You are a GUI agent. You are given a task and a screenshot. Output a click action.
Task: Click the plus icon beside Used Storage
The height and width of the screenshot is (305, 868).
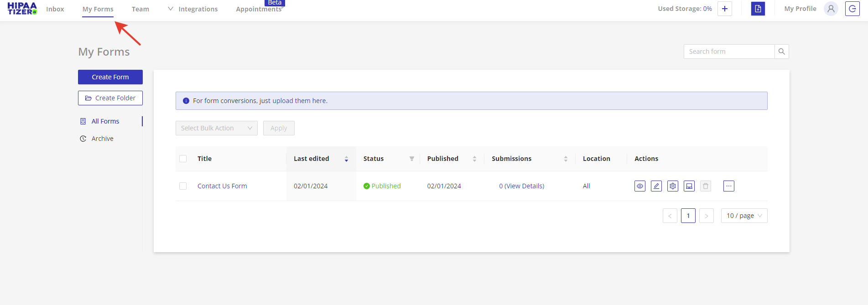(x=724, y=9)
